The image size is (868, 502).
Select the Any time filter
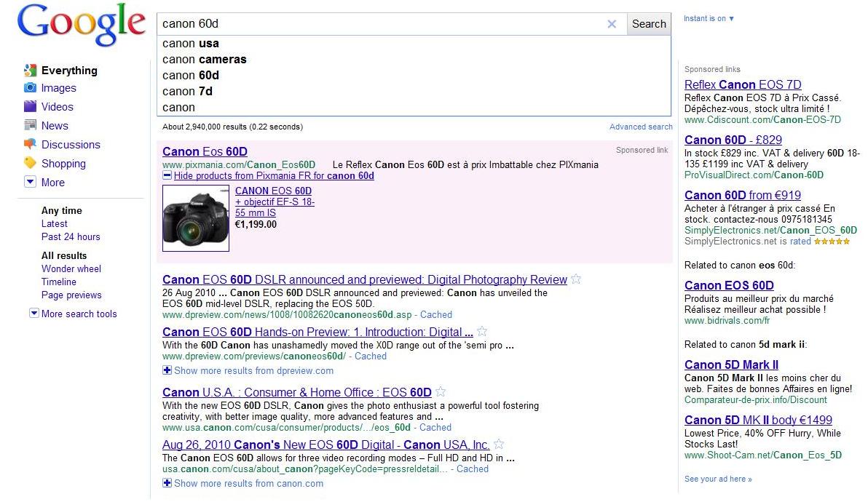coord(61,211)
